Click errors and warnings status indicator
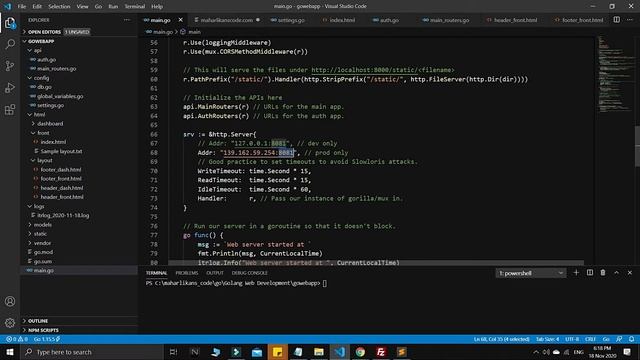 tap(17, 339)
